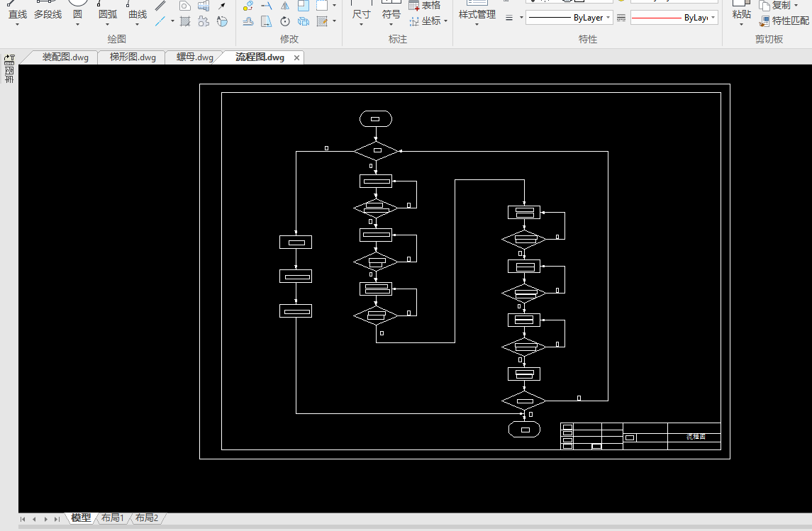Click the yellow dot move icon in 修改
The height and width of the screenshot is (531, 812).
coord(248,6)
